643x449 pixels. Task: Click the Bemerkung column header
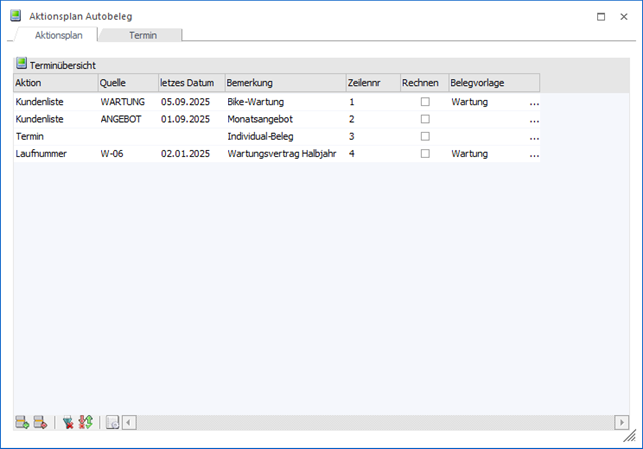point(283,82)
